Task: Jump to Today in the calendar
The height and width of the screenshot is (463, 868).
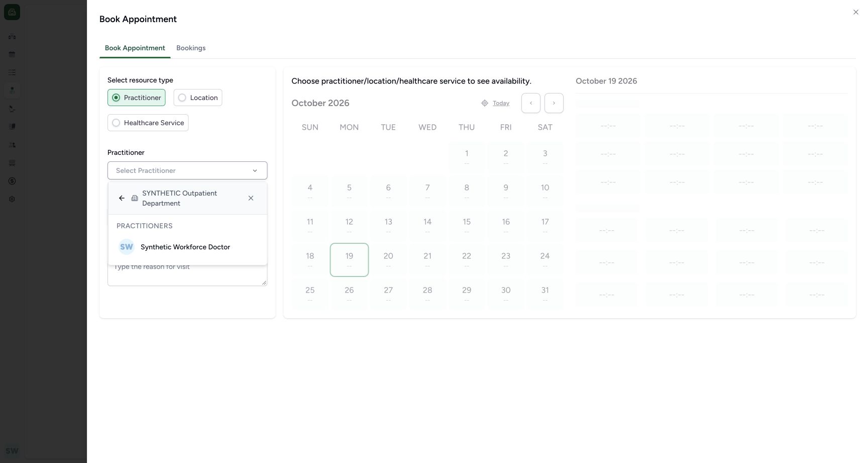Action: (501, 103)
